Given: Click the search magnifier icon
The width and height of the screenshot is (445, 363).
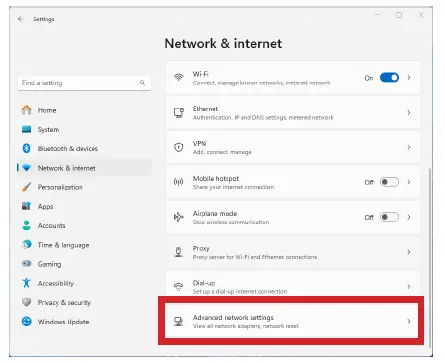Looking at the screenshot, I should 142,83.
